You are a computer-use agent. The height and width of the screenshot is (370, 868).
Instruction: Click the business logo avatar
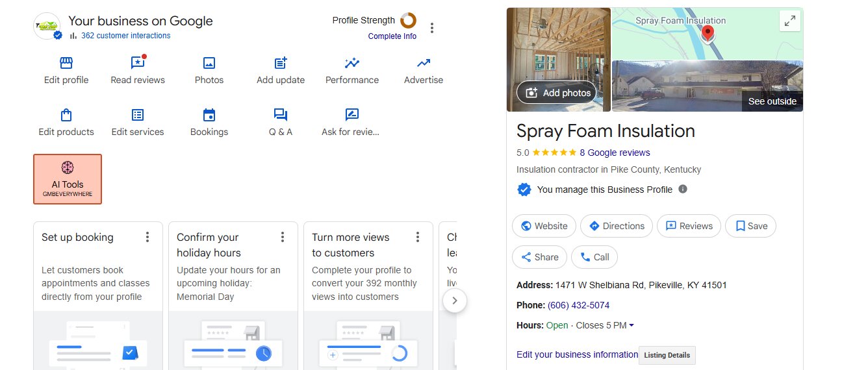pyautogui.click(x=47, y=26)
